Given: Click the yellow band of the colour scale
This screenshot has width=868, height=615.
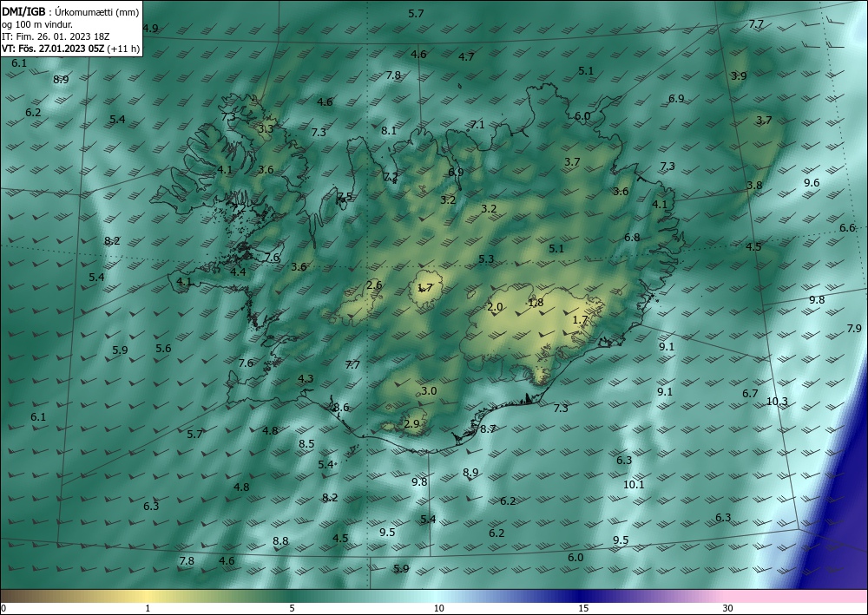Looking at the screenshot, I should (x=148, y=596).
